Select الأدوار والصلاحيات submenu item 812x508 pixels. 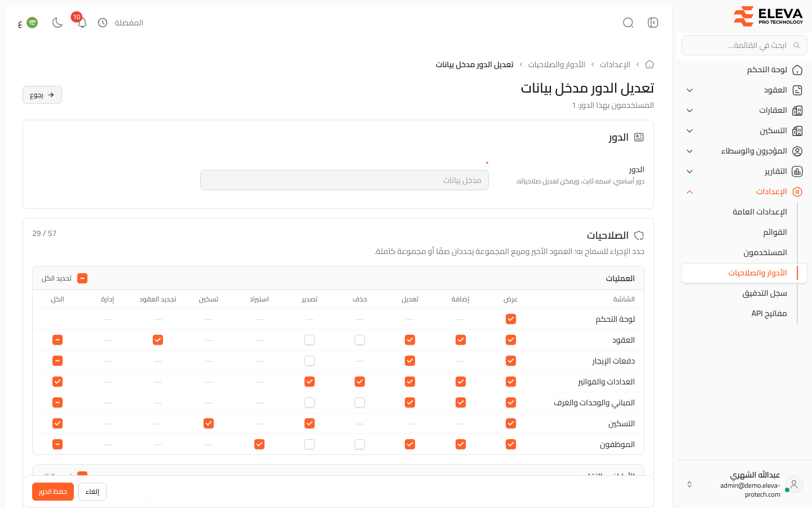pos(744,273)
